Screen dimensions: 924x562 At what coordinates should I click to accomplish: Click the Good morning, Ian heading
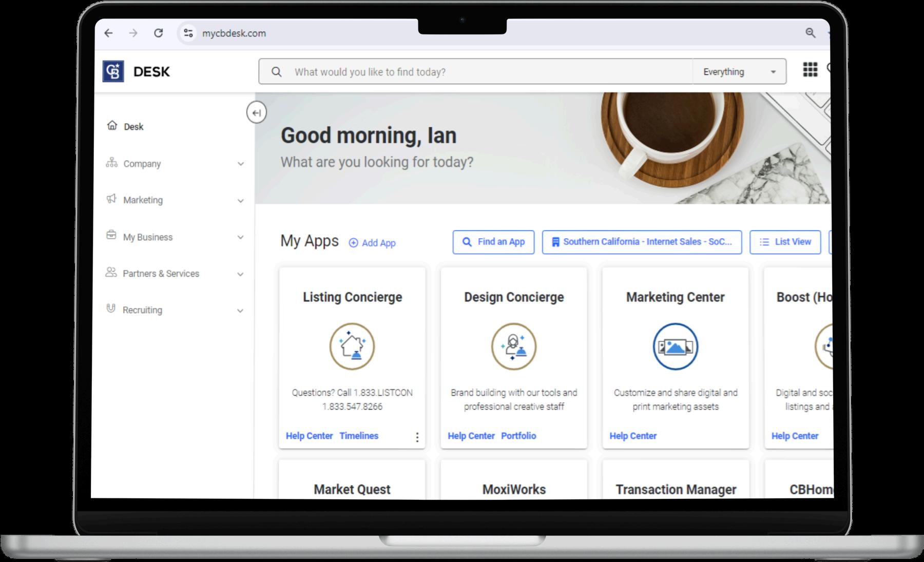[369, 135]
